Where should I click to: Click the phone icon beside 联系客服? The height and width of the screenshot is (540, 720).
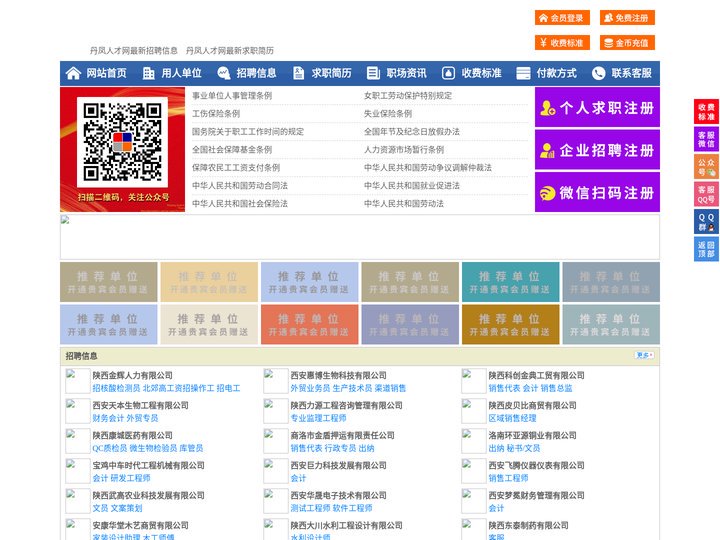pyautogui.click(x=598, y=73)
